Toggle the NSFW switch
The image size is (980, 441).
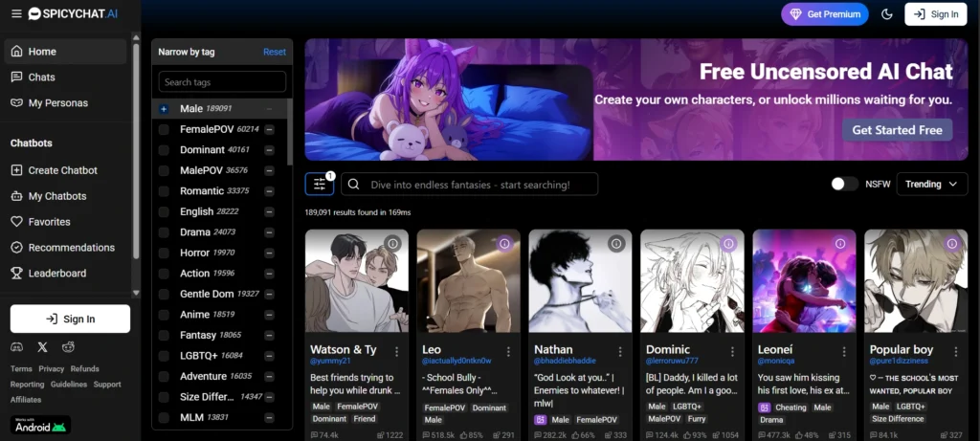(x=844, y=184)
